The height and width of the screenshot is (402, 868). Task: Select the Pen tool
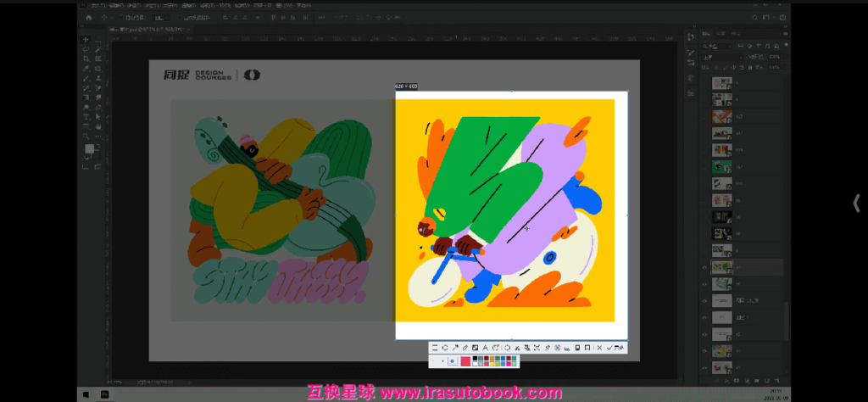coord(98,108)
